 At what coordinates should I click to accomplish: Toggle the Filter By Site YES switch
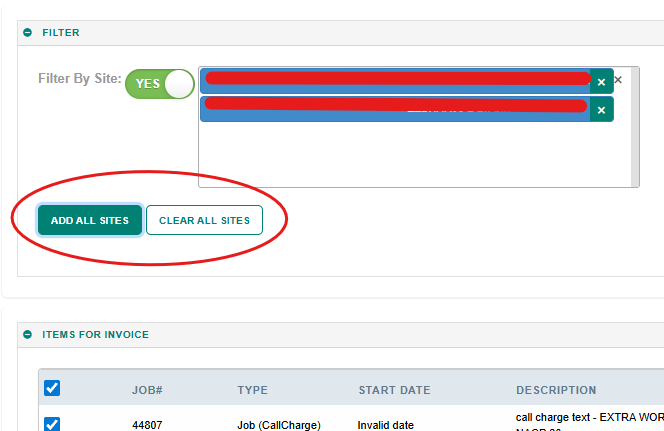[x=159, y=84]
